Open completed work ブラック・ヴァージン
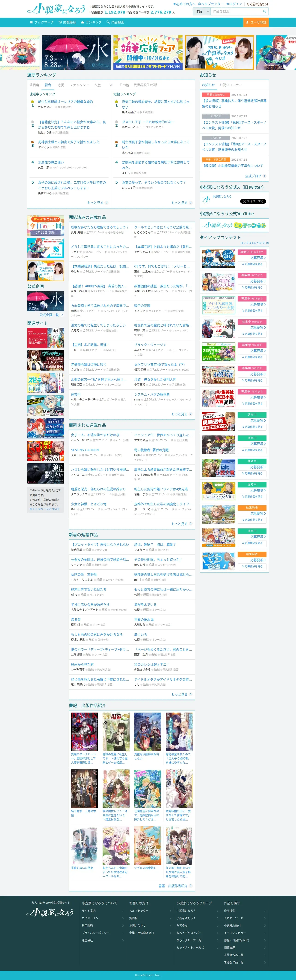The image size is (296, 980). point(150,345)
